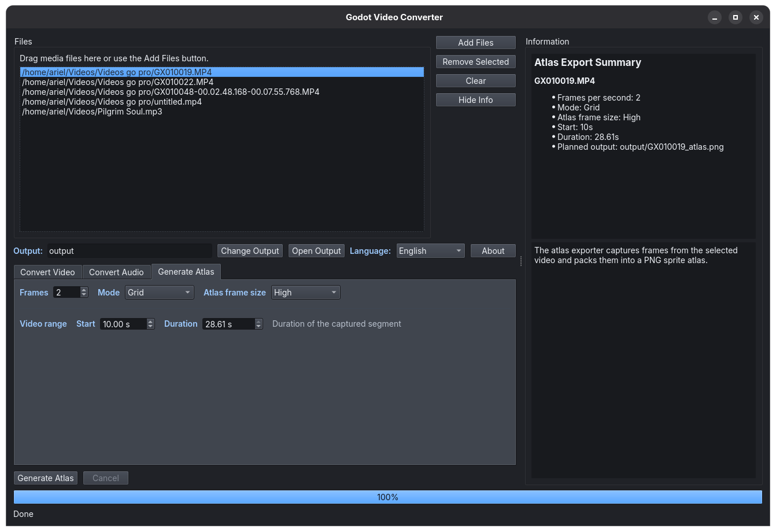Image resolution: width=776 pixels, height=532 pixels.
Task: Click Remove Selected button
Action: [475, 62]
